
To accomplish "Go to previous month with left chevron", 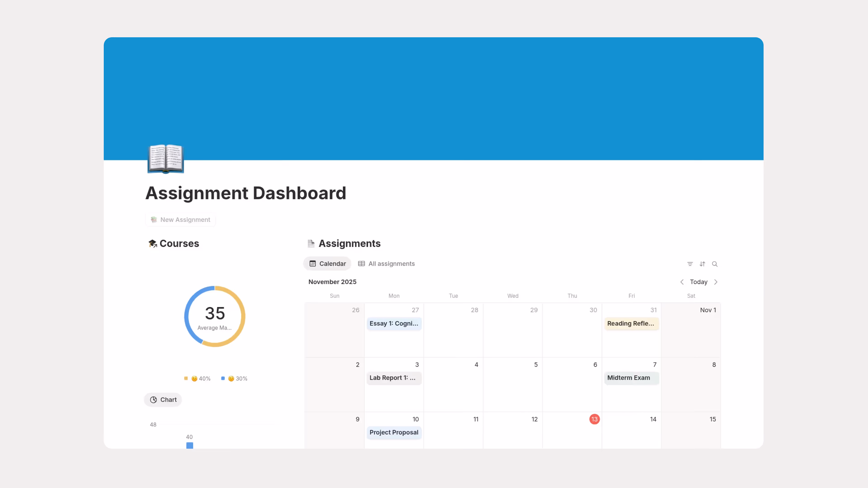I will (x=682, y=282).
